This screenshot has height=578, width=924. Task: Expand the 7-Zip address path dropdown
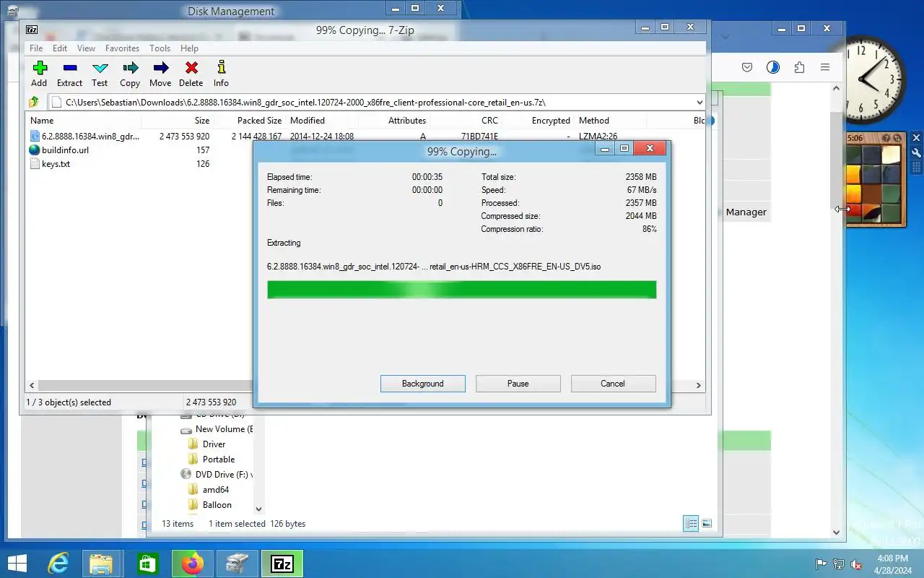[699, 103]
